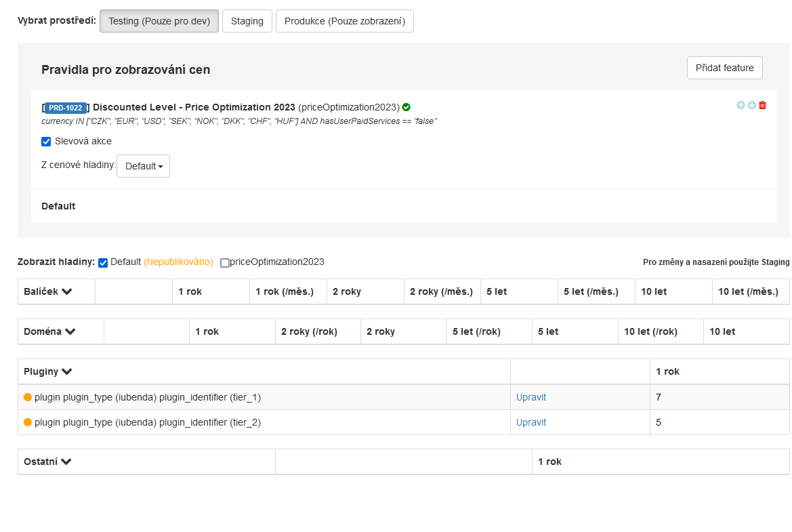
Task: Uncheck the Default level checkbox
Action: click(103, 263)
